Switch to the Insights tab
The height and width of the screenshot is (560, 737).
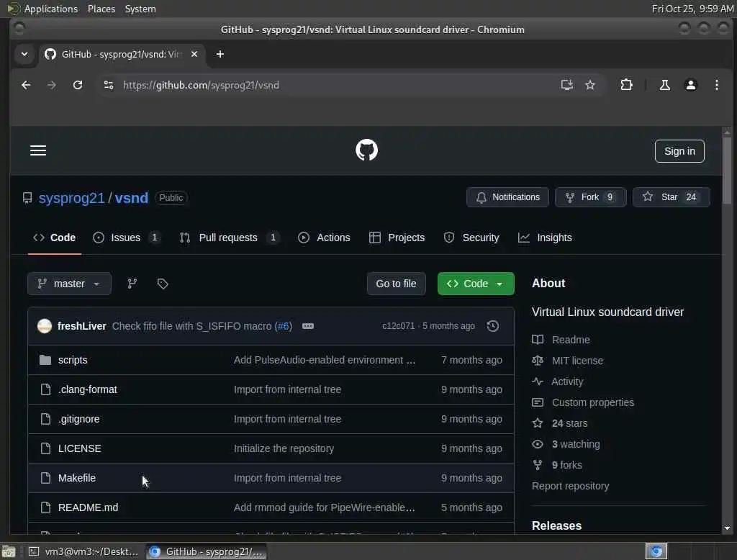(546, 238)
